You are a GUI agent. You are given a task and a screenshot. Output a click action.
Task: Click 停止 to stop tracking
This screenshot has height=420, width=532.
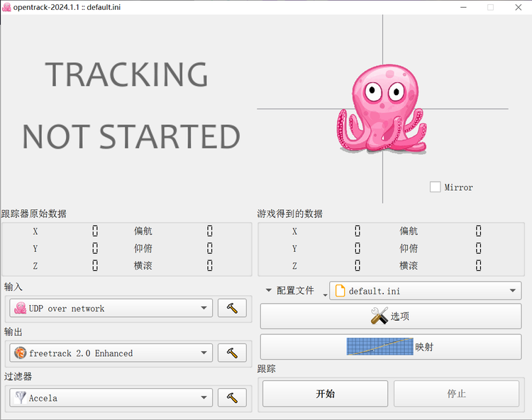[456, 394]
